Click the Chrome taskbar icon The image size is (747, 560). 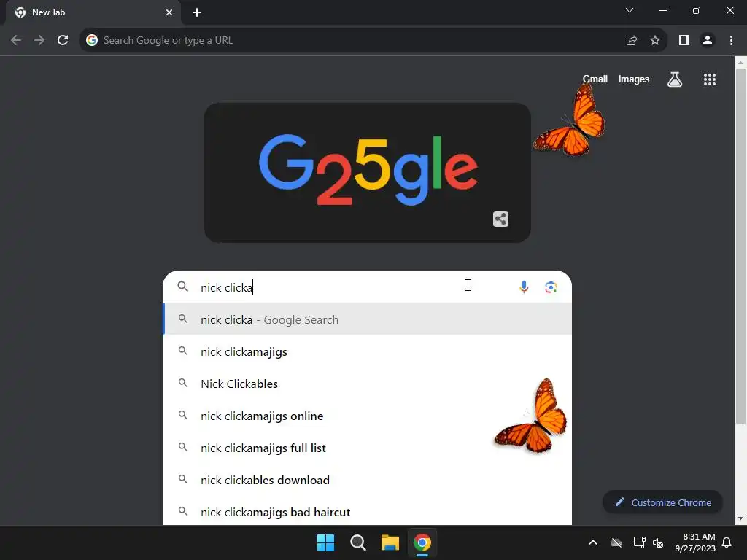(x=422, y=542)
